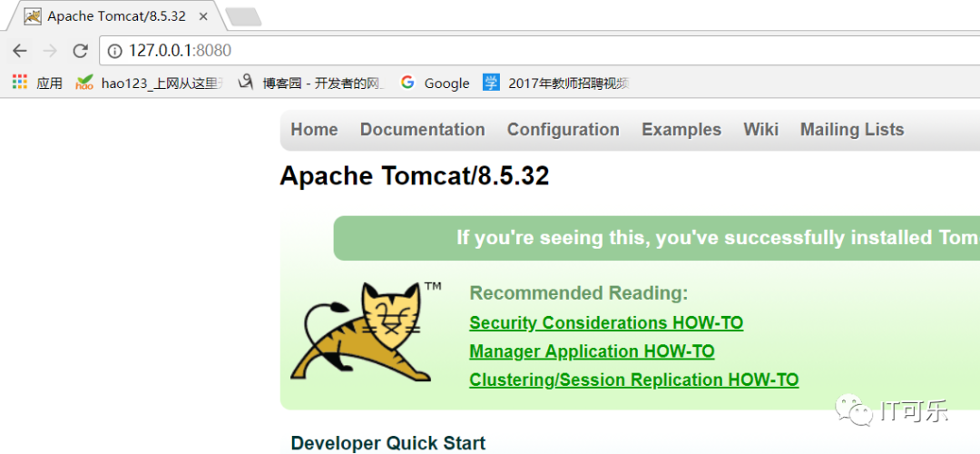Click the Developer Quick Start heading
This screenshot has height=454, width=980.
[x=388, y=443]
